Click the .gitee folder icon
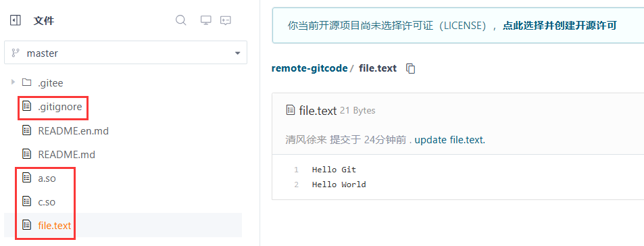Image resolution: width=644 pixels, height=246 pixels. click(x=27, y=82)
